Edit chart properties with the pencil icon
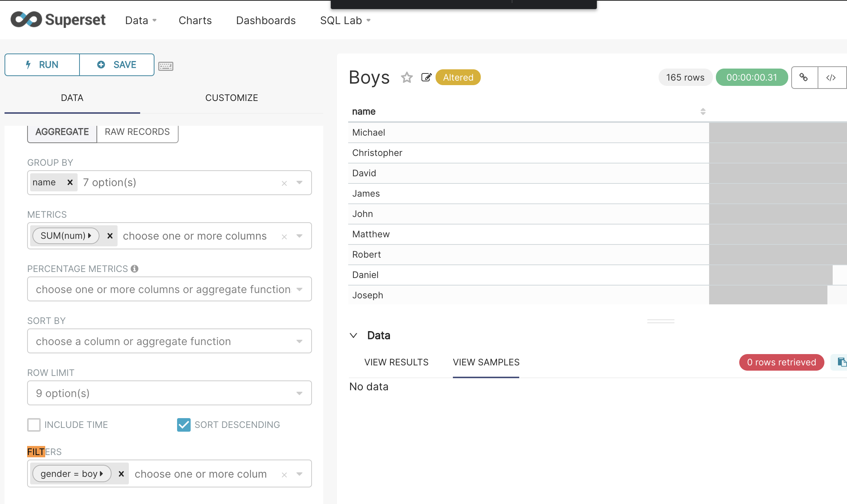The width and height of the screenshot is (847, 504). (426, 77)
